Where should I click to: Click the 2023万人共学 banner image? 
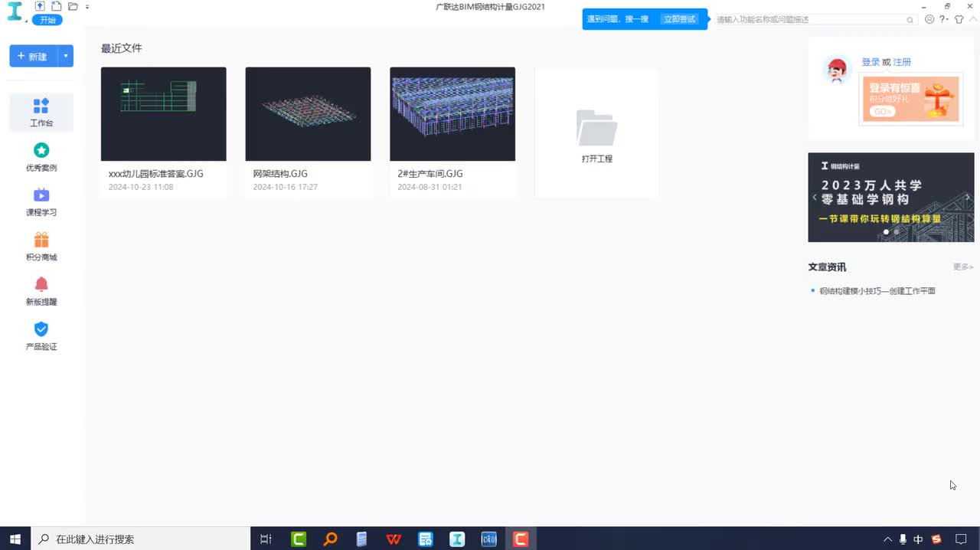(891, 197)
